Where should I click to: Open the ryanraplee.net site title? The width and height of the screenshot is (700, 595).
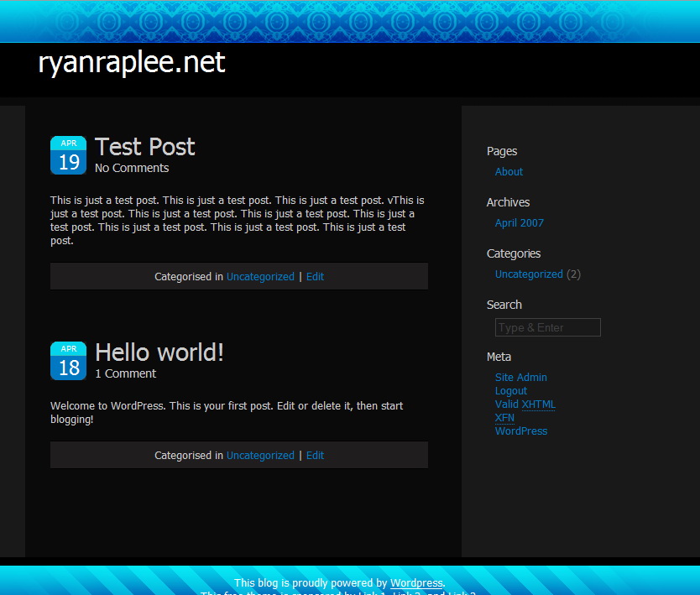click(132, 63)
